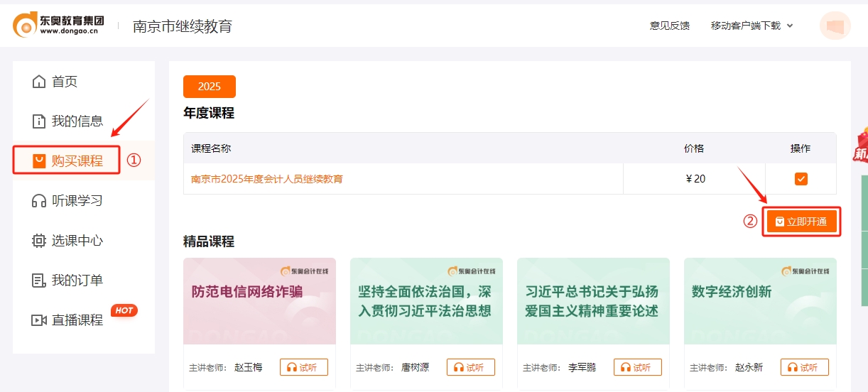Viewport: 868px width, 392px height.
Task: Click 试听 for 防范电信网络诈骗 course
Action: click(304, 367)
